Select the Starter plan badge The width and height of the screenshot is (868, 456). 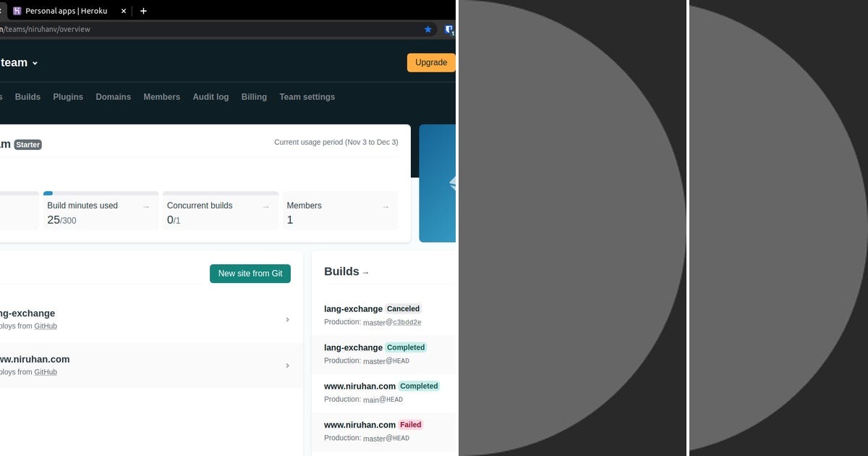coord(27,144)
